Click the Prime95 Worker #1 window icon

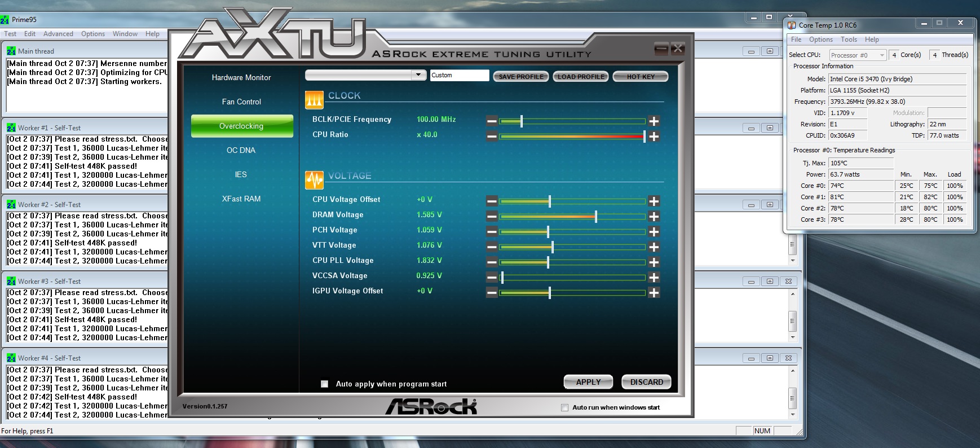click(11, 128)
